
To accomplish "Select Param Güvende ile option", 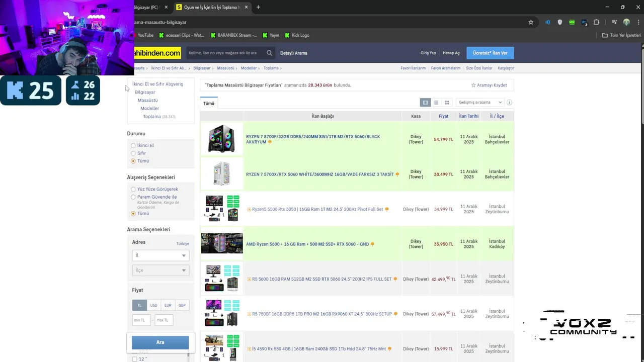I will [x=133, y=197].
